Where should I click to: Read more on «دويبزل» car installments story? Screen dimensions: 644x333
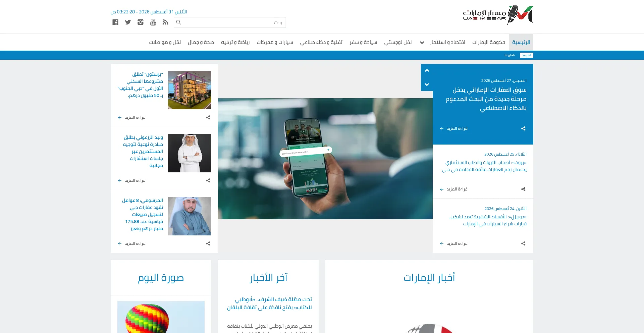tap(457, 243)
